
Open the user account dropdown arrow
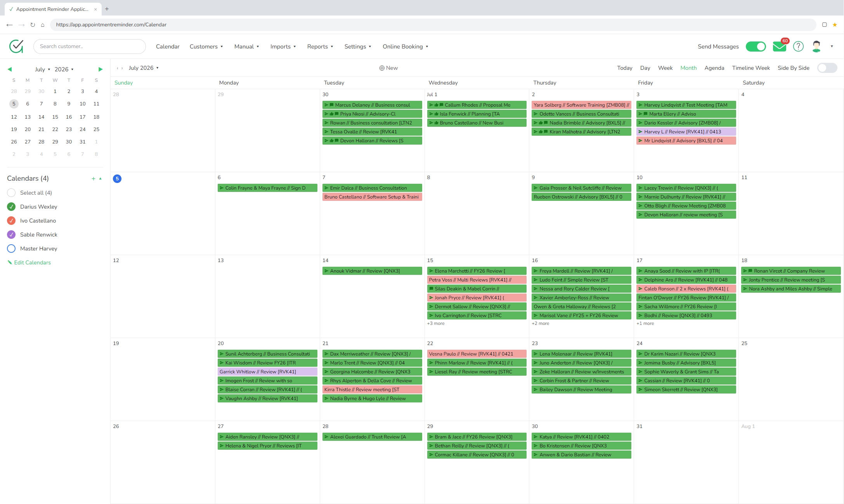click(832, 47)
